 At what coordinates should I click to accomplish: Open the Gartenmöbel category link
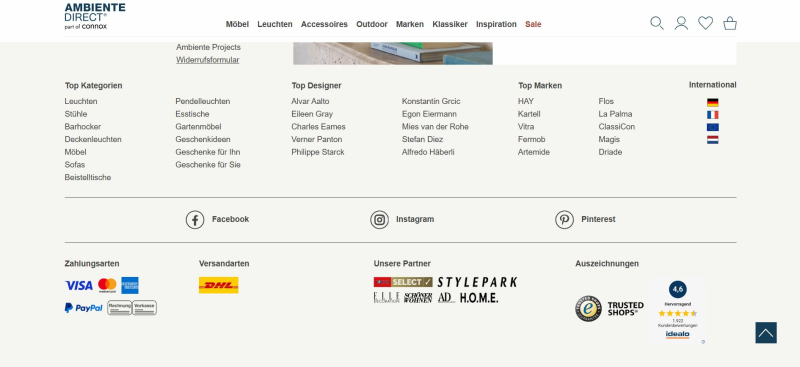click(198, 127)
